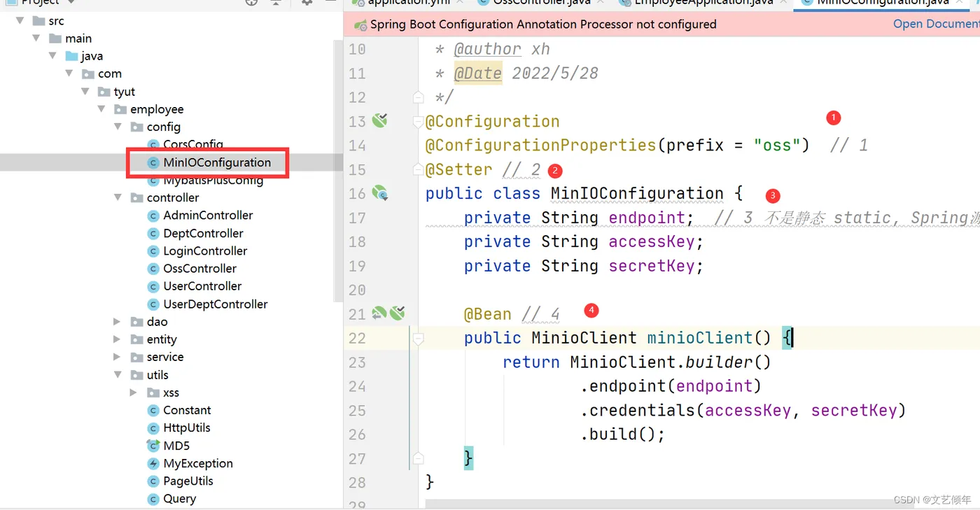This screenshot has width=980, height=510.
Task: Click the accessKey field on line 18
Action: coord(652,242)
